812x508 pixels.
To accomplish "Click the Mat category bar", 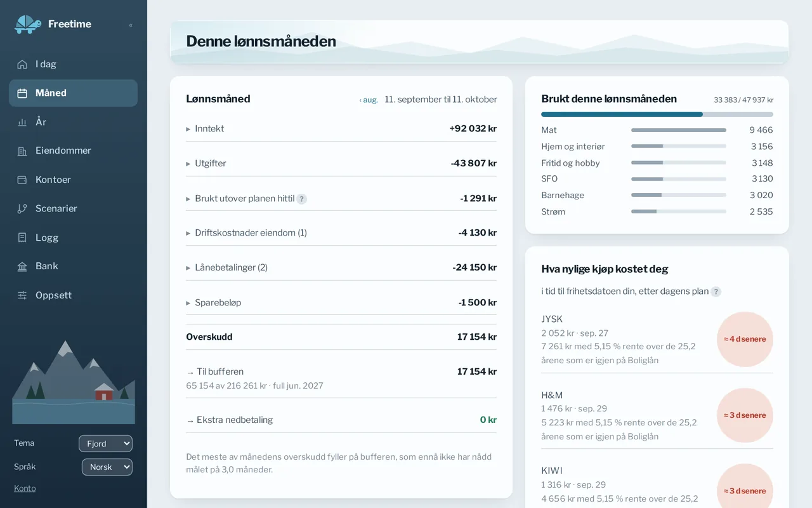I will [x=679, y=130].
